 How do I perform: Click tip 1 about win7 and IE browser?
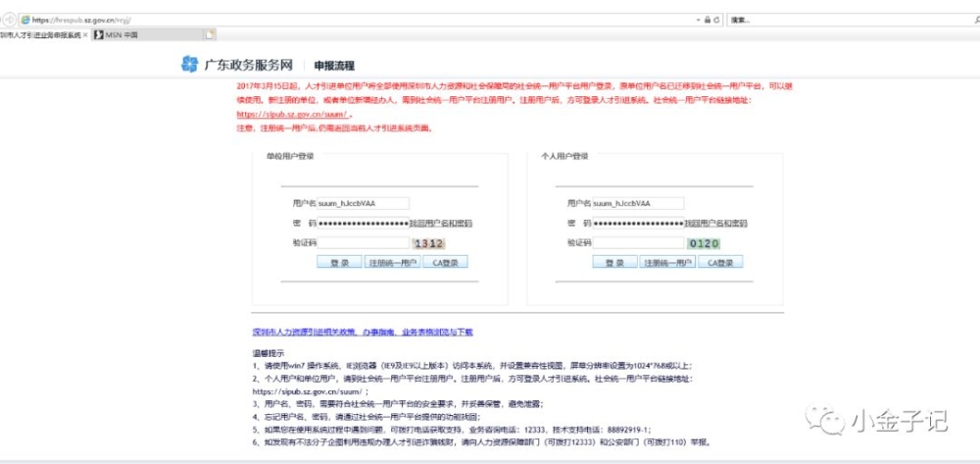[x=472, y=366]
